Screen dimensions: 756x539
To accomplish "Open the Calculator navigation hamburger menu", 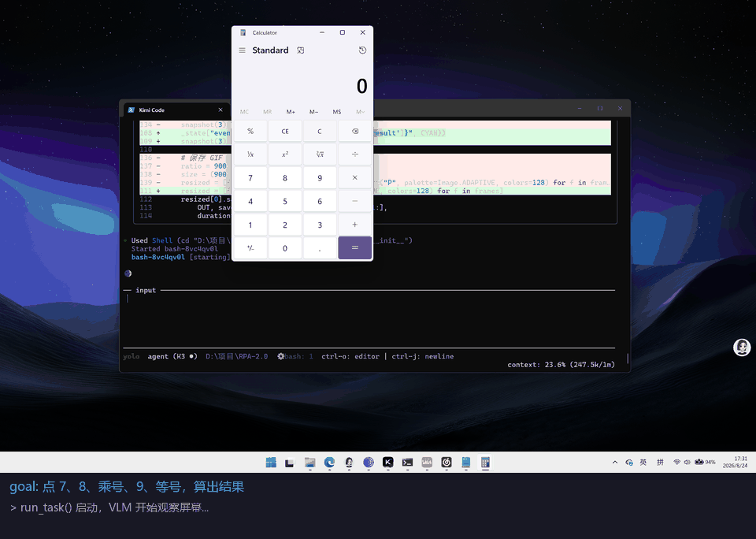I will 242,50.
